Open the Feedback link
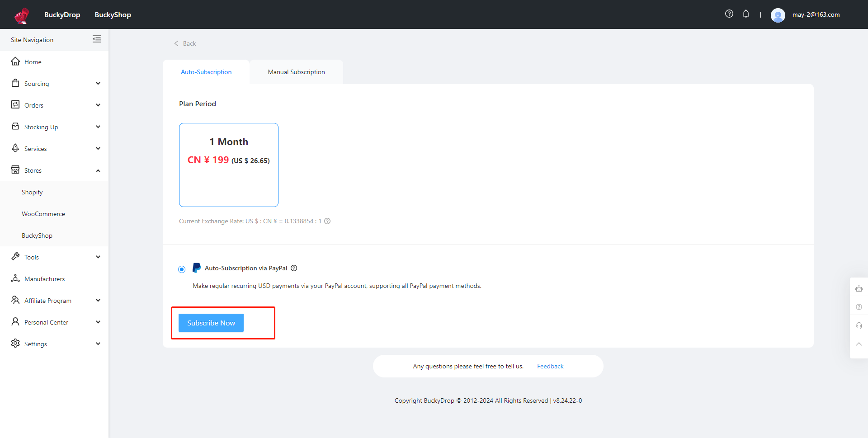Image resolution: width=868 pixels, height=438 pixels. tap(550, 366)
